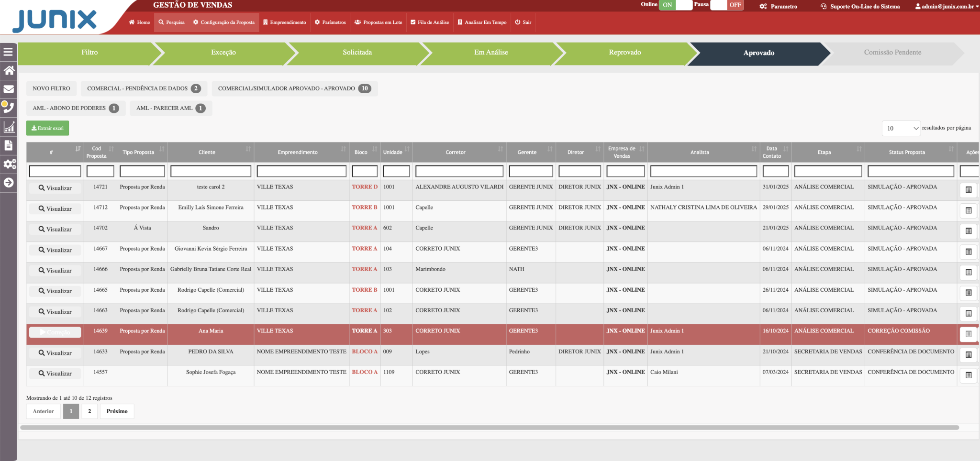Image resolution: width=980 pixels, height=461 pixels.
Task: Click the document icon in left sidebar
Action: 9,145
